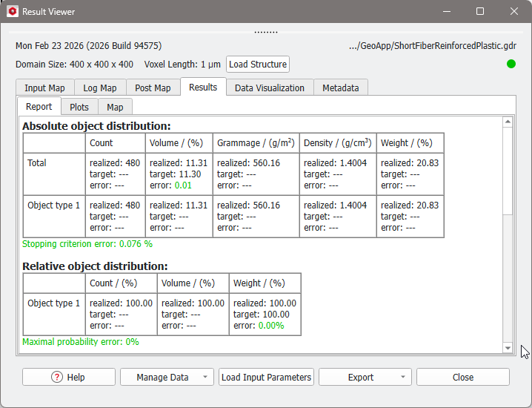Open the Data Visualization tab
The image size is (532, 408).
coord(270,88)
